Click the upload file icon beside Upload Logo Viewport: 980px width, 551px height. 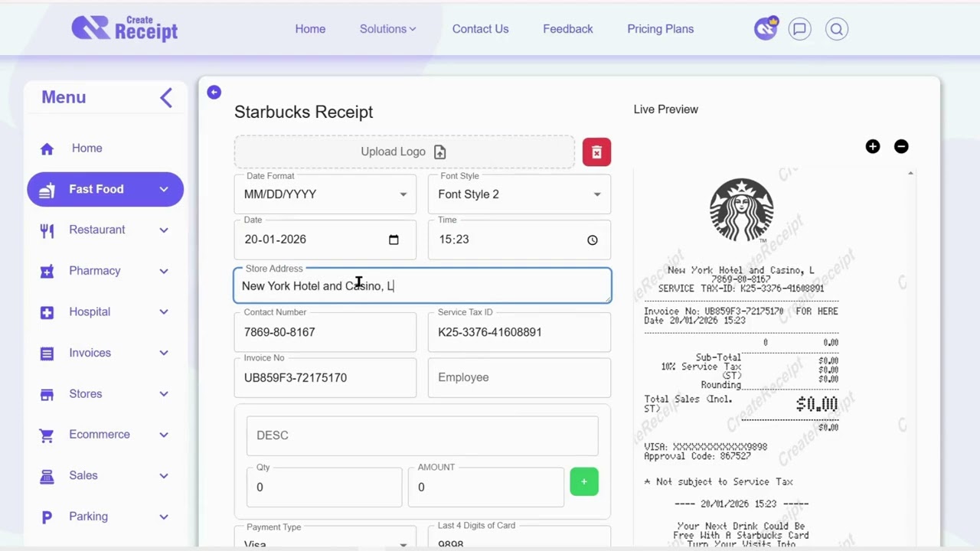click(x=439, y=152)
